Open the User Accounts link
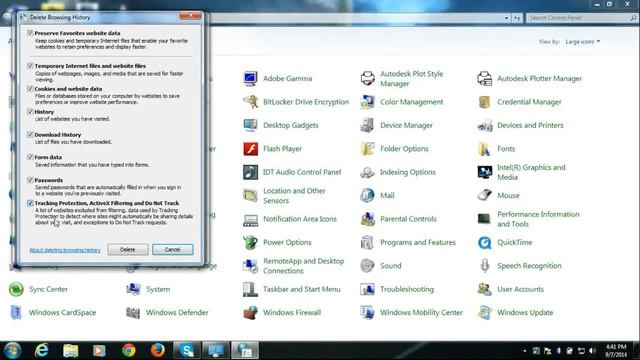Viewport: 640px width, 360px height. click(520, 289)
